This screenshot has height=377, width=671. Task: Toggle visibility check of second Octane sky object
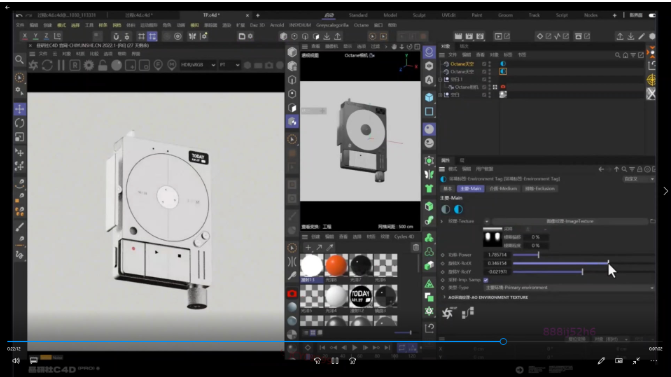pyautogui.click(x=484, y=71)
